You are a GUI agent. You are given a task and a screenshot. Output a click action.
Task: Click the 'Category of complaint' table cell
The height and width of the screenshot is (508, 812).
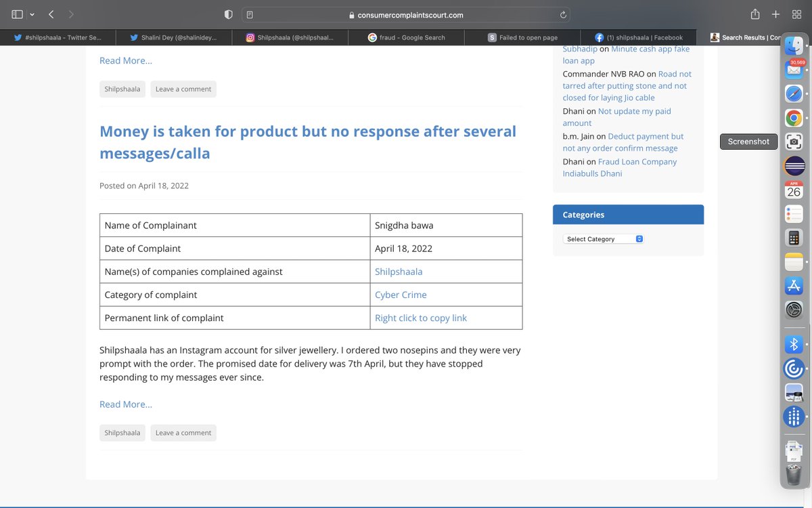pyautogui.click(x=235, y=295)
